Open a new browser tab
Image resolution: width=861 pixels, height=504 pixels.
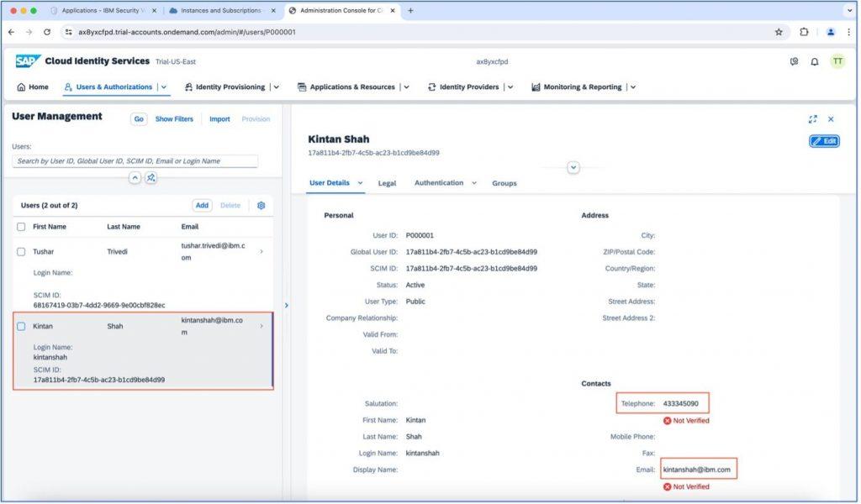coord(410,10)
